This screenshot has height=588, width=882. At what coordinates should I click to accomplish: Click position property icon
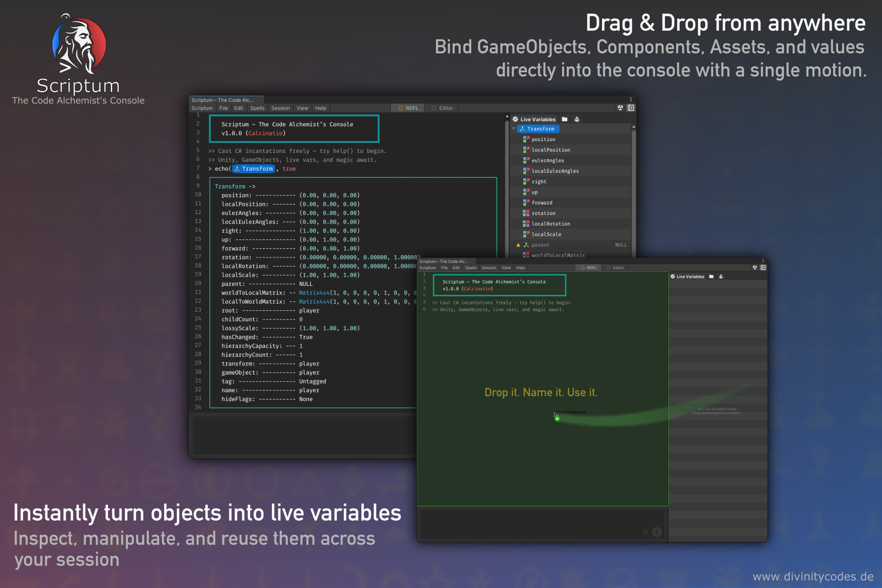[x=526, y=139]
